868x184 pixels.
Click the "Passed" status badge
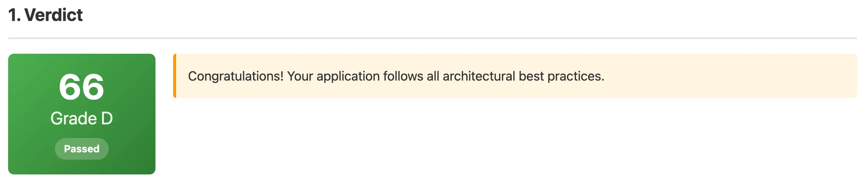(82, 149)
